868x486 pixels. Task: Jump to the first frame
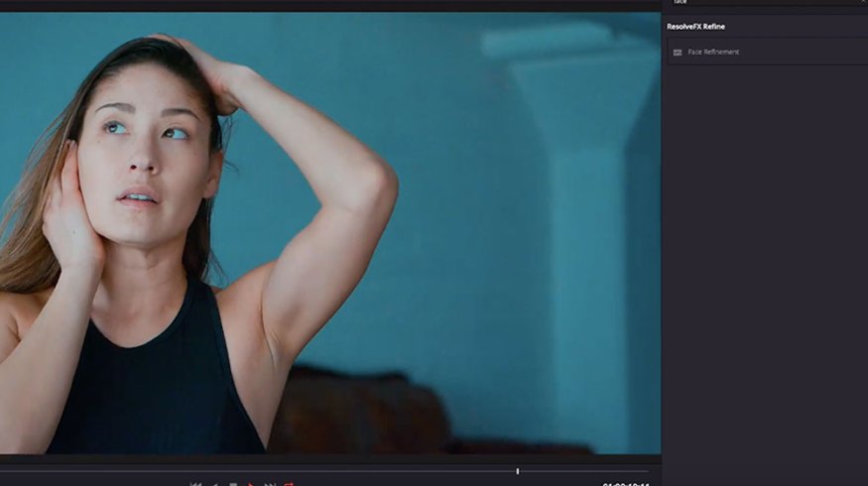(196, 484)
